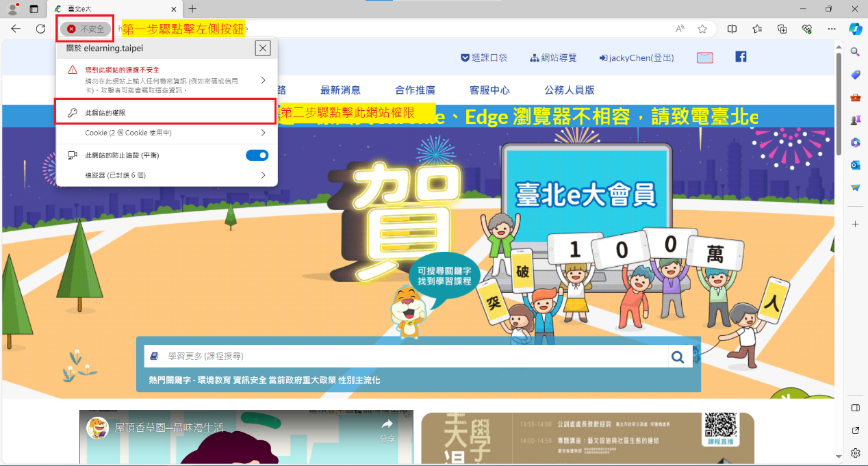Open the 大學 lecture banner image
The image size is (868, 466).
[x=587, y=439]
